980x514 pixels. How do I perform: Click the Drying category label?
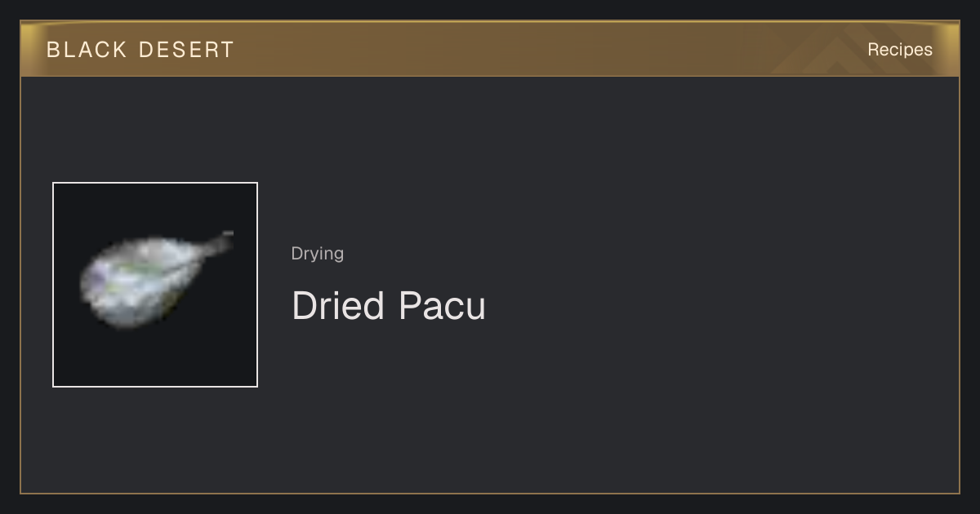318,254
